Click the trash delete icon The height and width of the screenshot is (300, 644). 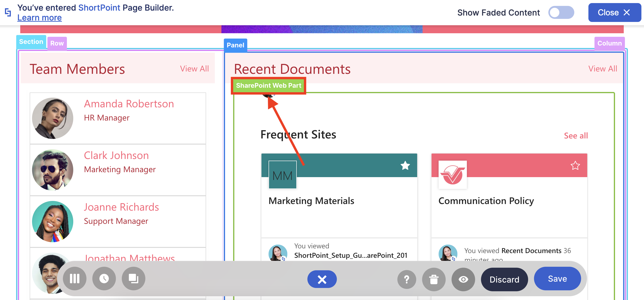[433, 279]
